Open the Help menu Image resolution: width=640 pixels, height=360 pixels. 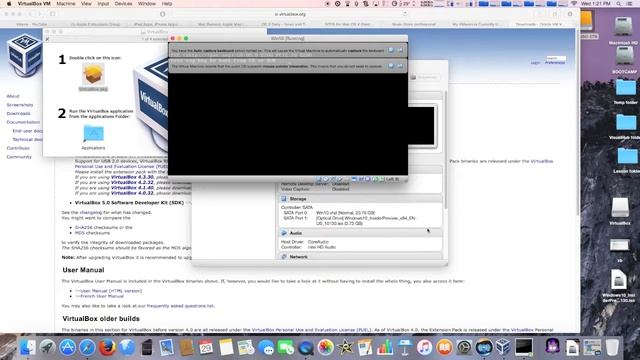(x=167, y=4)
